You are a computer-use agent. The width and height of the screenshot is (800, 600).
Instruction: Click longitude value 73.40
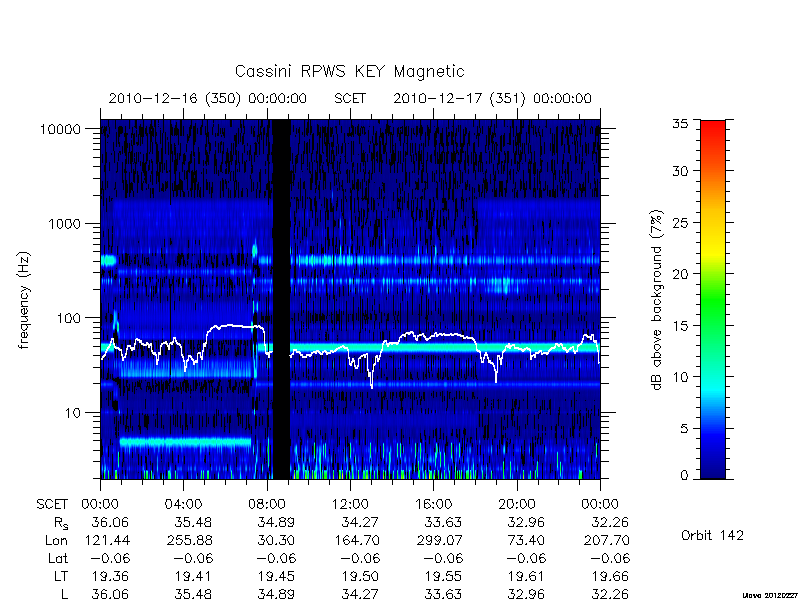(526, 540)
